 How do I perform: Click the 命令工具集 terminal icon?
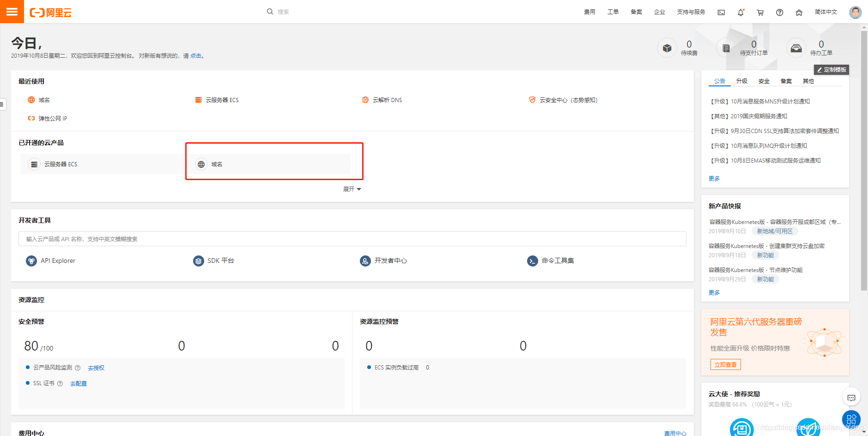pos(532,261)
